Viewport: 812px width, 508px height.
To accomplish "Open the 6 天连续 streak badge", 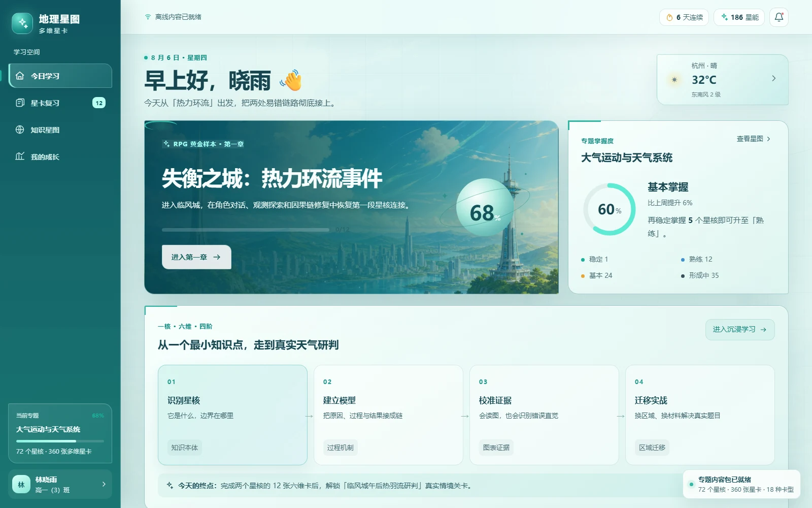I will click(684, 17).
